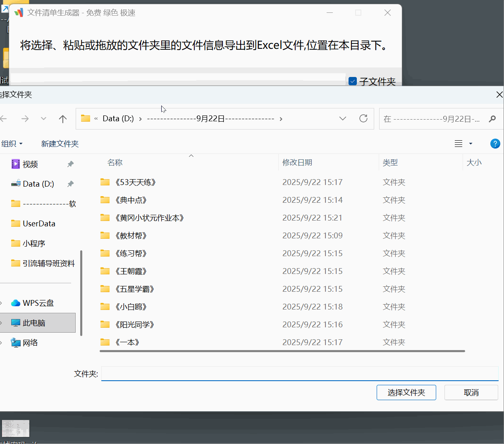Viewport: 504px width, 444px height.
Task: Click the 取消 button
Action: click(x=471, y=392)
